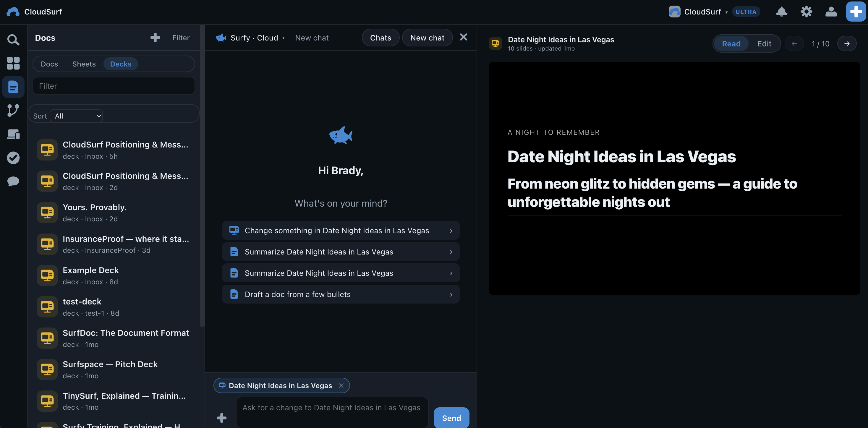868x428 pixels.
Task: Open the CloudSurf workspace switcher dropdown
Action: [698, 12]
